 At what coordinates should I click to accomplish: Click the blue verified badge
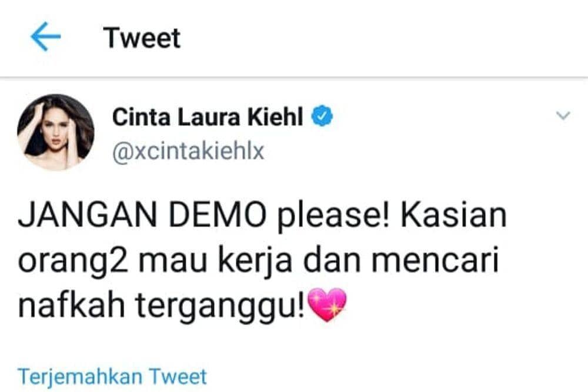pos(322,116)
